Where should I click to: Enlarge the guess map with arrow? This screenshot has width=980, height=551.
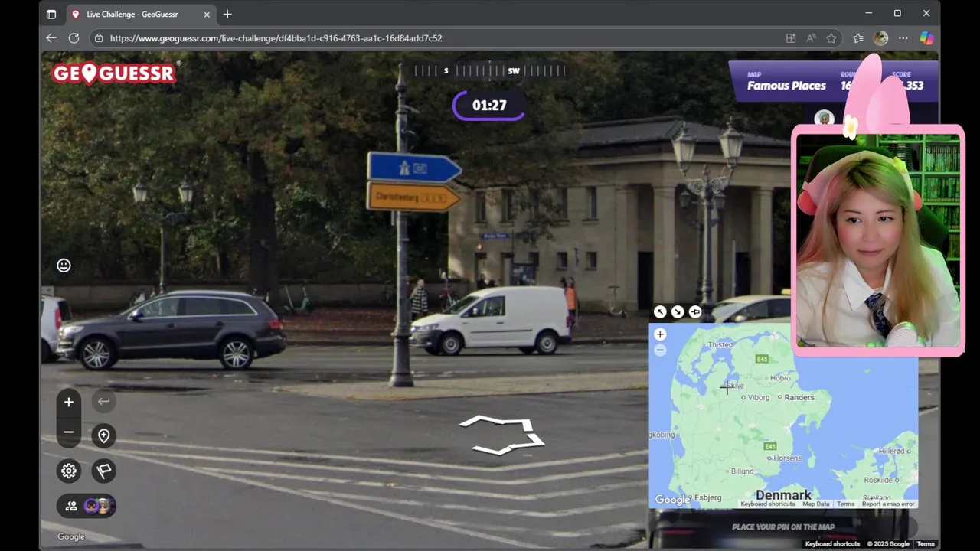pyautogui.click(x=660, y=311)
